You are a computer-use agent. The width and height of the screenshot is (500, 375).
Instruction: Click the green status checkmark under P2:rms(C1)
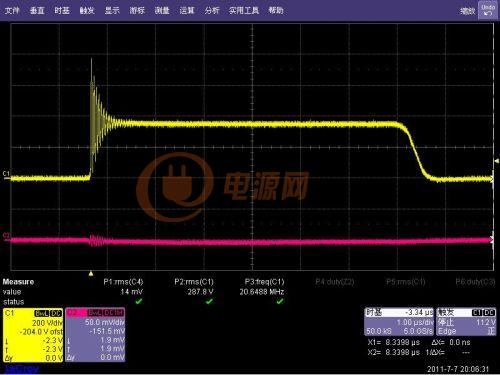(x=209, y=301)
